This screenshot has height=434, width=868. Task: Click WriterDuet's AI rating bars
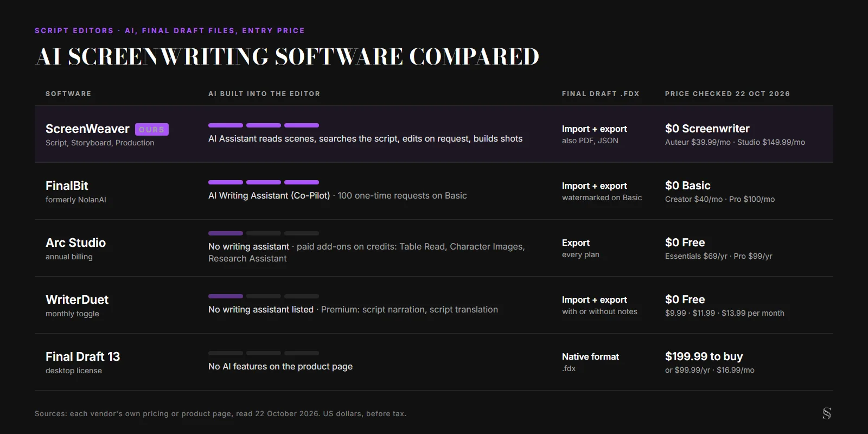pyautogui.click(x=264, y=296)
